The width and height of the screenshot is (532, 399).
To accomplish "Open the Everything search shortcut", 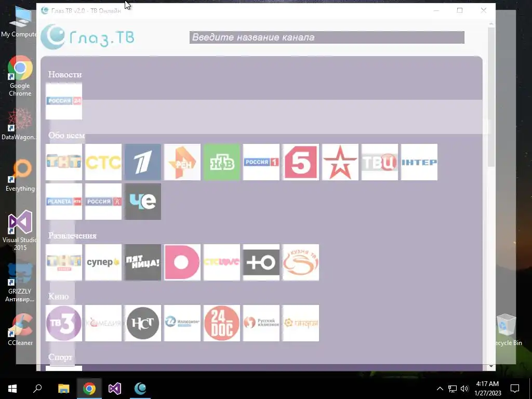I will point(20,176).
